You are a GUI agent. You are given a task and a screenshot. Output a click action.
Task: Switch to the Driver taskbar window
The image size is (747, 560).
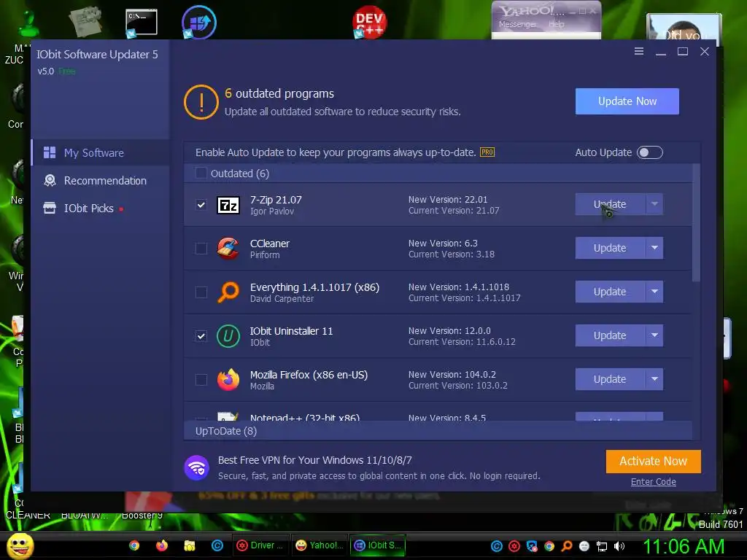(260, 545)
